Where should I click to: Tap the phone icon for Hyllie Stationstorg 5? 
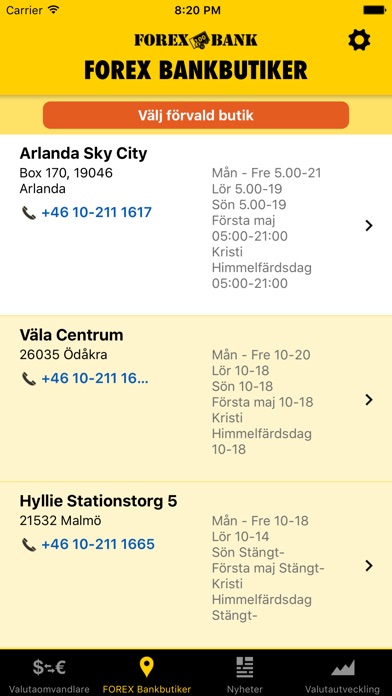(29, 545)
